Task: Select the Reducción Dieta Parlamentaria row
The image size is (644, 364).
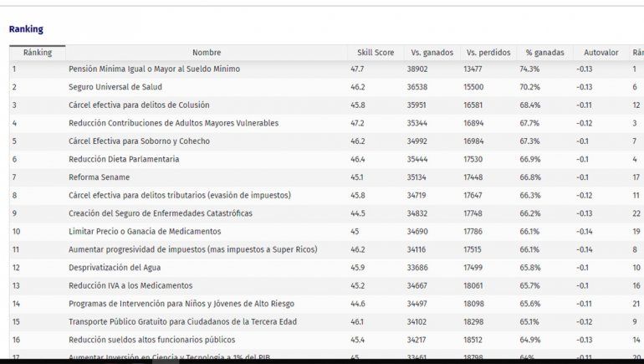Action: [124, 159]
